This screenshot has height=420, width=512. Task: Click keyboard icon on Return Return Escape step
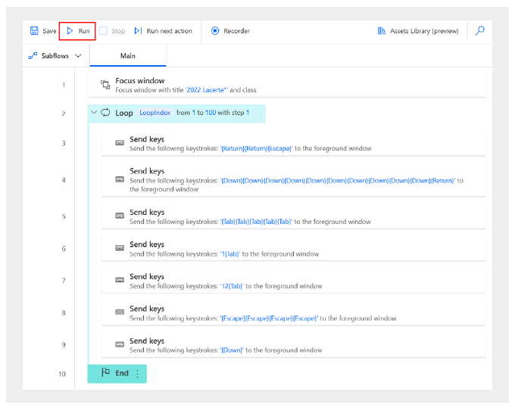(x=119, y=143)
